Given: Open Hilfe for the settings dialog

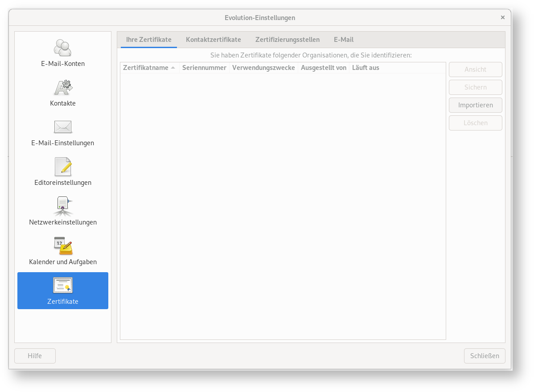Looking at the screenshot, I should [x=35, y=356].
